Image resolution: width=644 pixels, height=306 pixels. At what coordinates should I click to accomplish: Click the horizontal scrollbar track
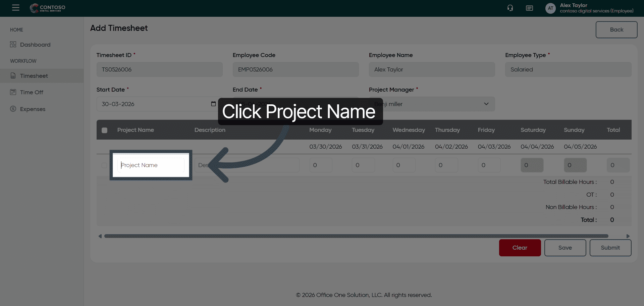(x=356, y=236)
